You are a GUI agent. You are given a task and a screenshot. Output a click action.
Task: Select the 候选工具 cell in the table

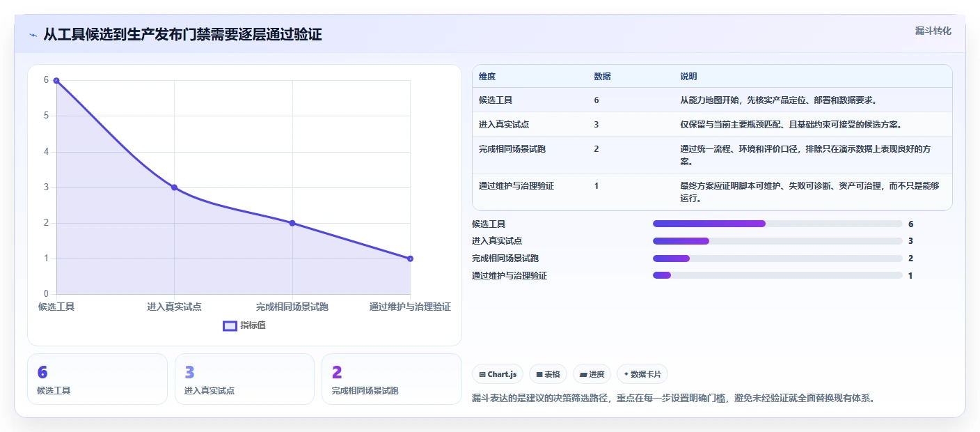point(496,100)
